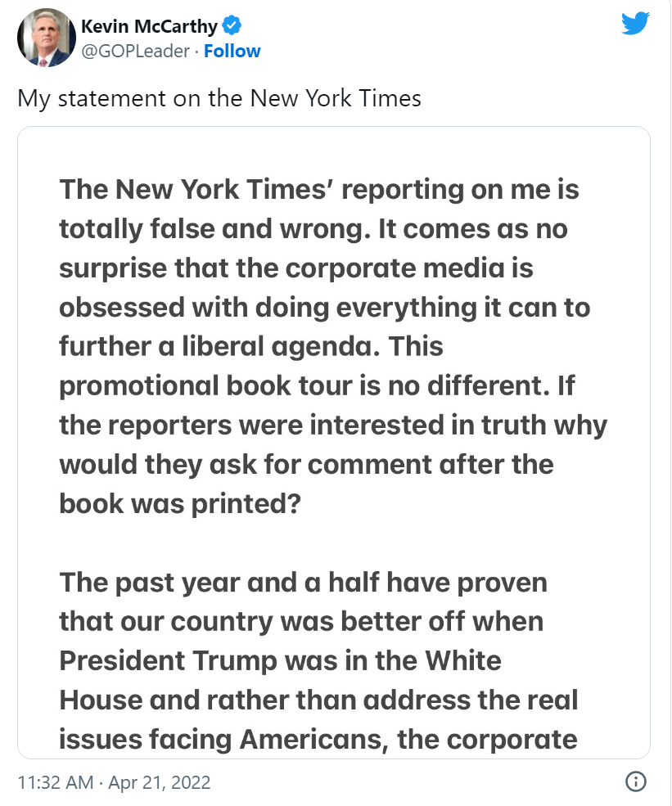Image resolution: width=672 pixels, height=806 pixels.
Task: Open the attached statement image's first paragraph
Action: (333, 346)
